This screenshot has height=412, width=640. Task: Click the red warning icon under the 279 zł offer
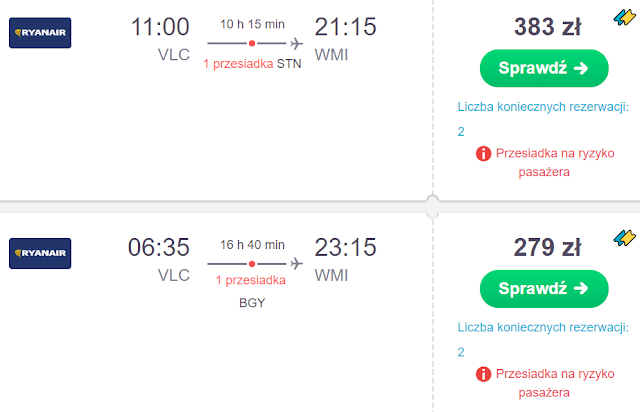[x=483, y=374]
